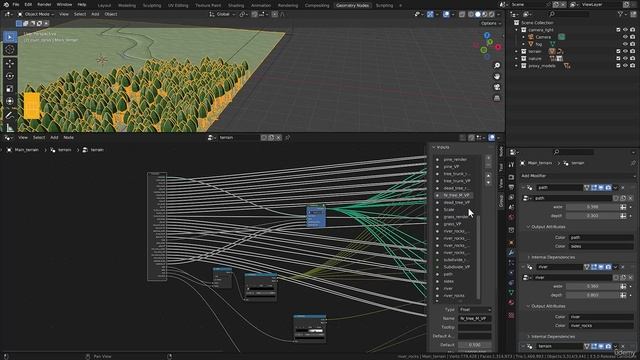
Task: Open the viewport Options button
Action: (491, 23)
